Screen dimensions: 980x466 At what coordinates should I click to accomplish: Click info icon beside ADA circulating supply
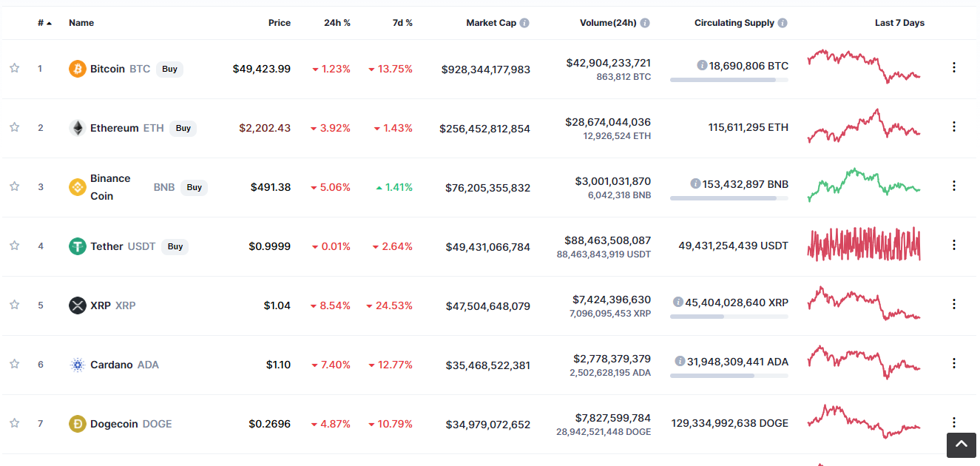680,361
